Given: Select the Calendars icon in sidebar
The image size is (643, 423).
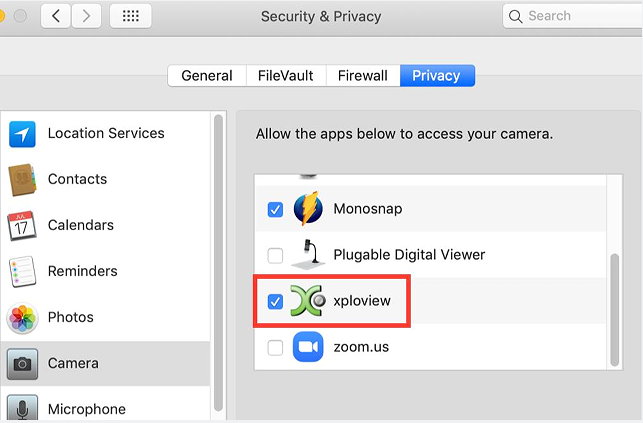Looking at the screenshot, I should click(22, 225).
